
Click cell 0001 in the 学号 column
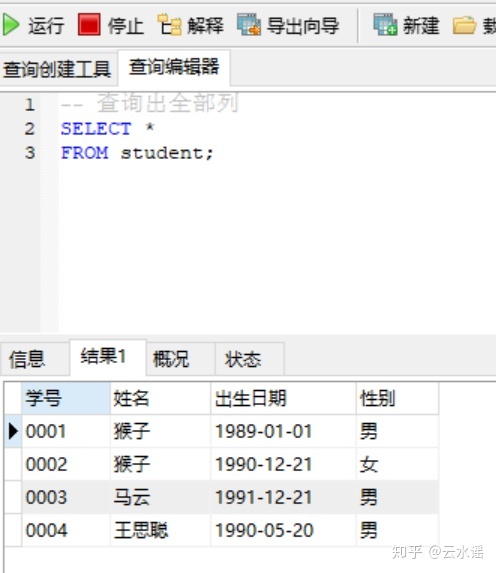pyautogui.click(x=66, y=431)
